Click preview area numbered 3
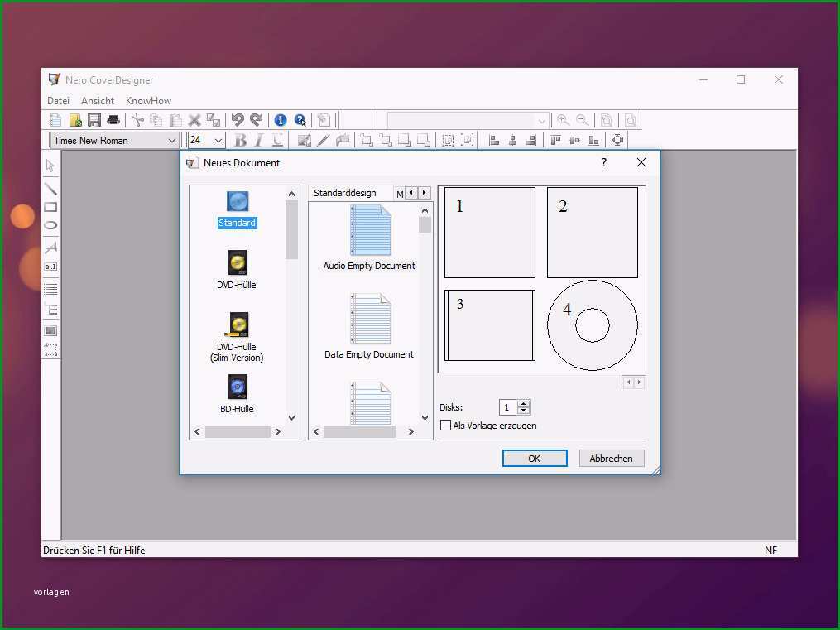The image size is (840, 630). (x=490, y=325)
